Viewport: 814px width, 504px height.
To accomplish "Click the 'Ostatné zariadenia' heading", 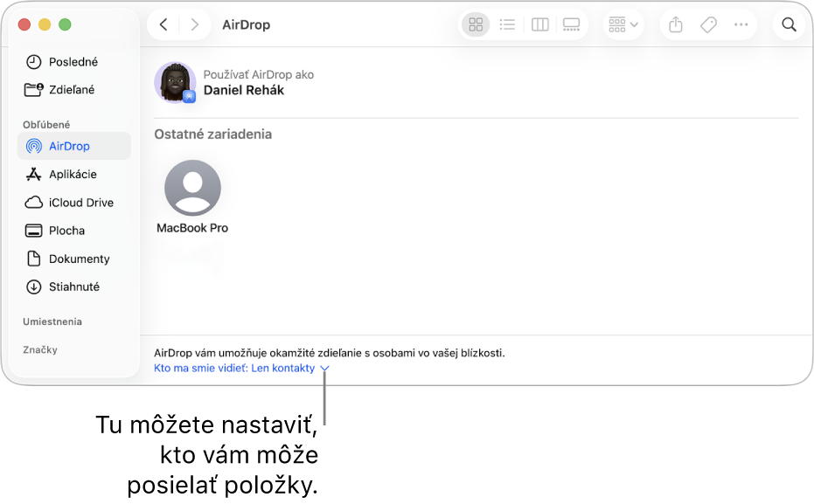I will click(x=212, y=135).
